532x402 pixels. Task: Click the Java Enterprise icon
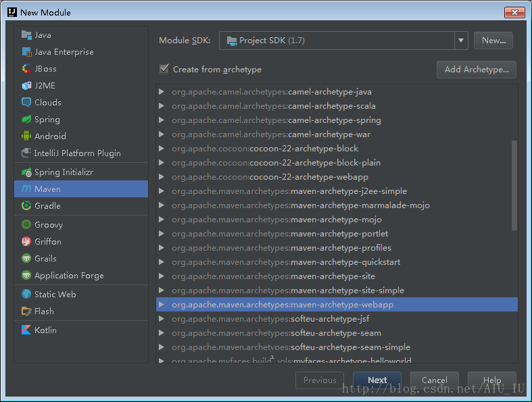coord(26,52)
